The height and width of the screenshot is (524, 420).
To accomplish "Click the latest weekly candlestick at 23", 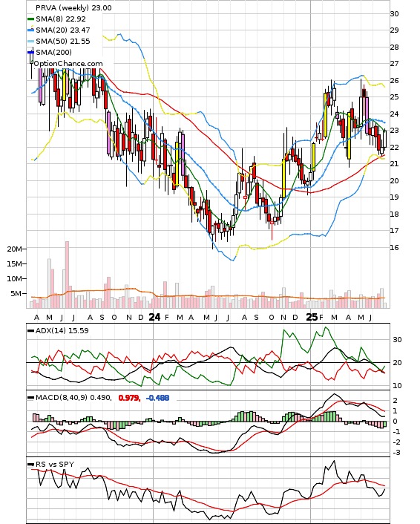I will point(385,139).
